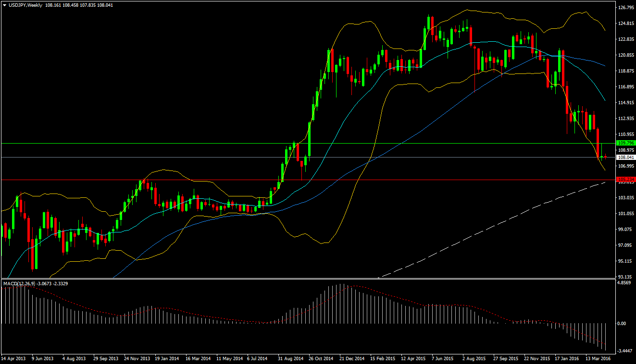Image resolution: width=636 pixels, height=364 pixels.
Task: Click the 2 Aug 2015 date label
Action: tap(474, 358)
